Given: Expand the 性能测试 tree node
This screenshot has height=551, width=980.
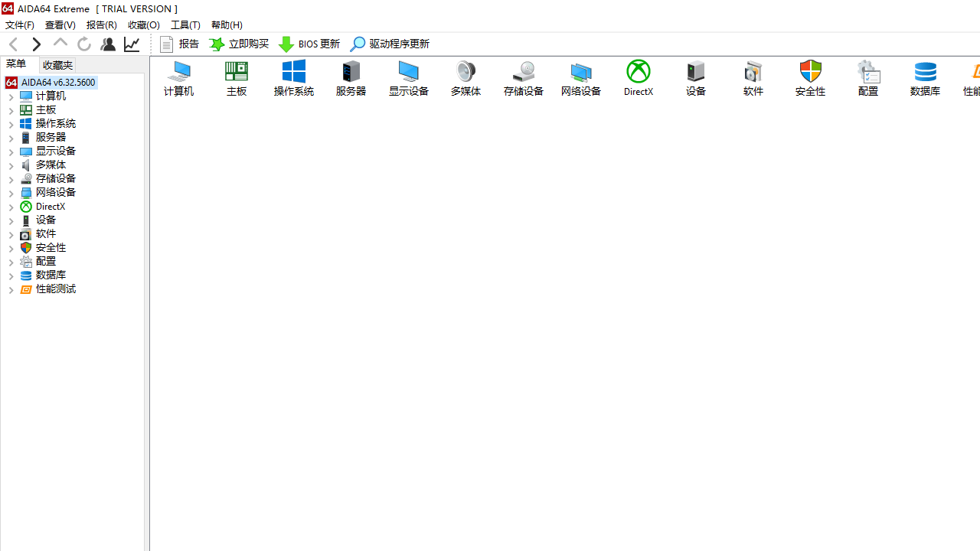Looking at the screenshot, I should click(11, 290).
